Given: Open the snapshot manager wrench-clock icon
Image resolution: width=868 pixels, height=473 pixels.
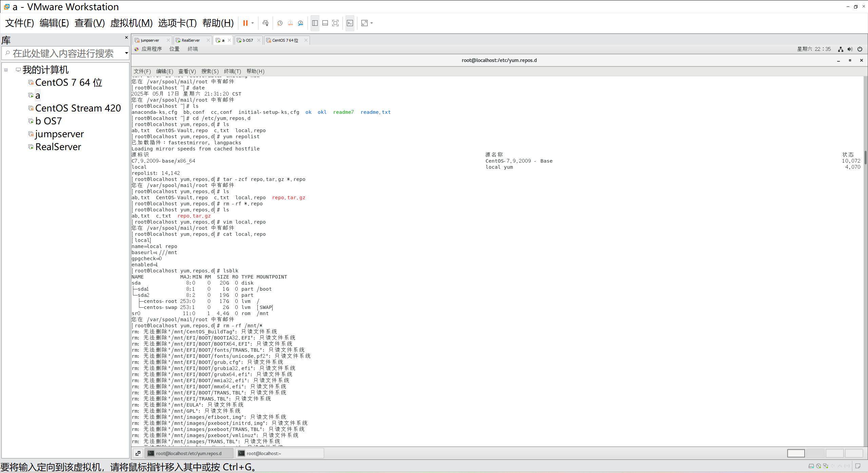Looking at the screenshot, I should point(300,23).
